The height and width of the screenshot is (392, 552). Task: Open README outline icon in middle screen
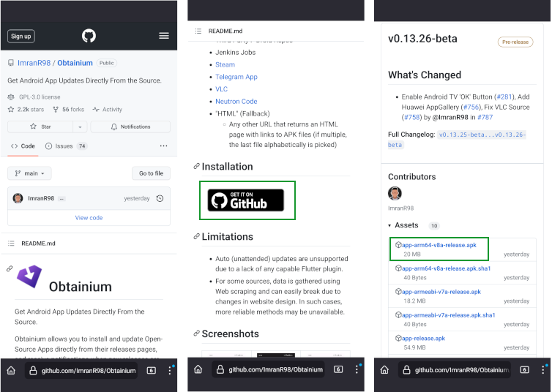tap(198, 31)
